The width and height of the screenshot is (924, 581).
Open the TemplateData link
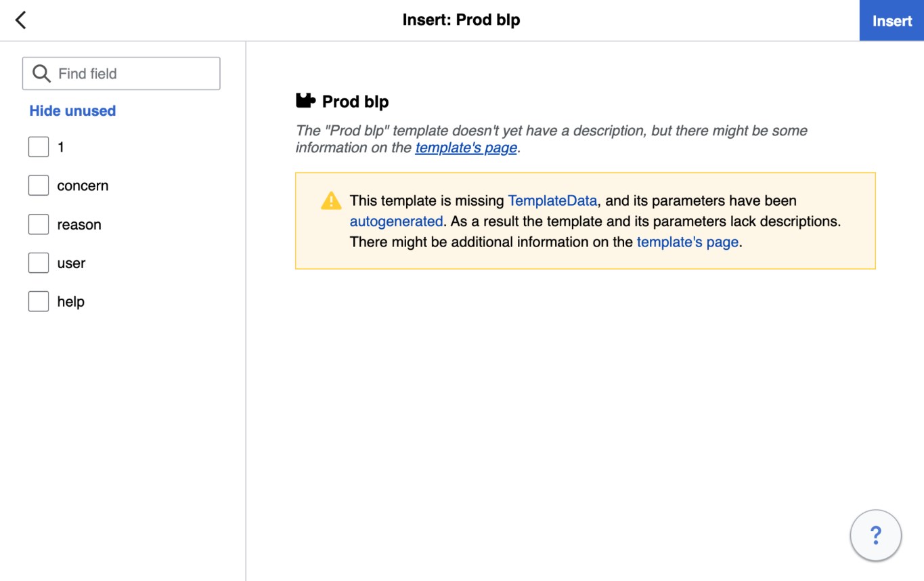(552, 200)
